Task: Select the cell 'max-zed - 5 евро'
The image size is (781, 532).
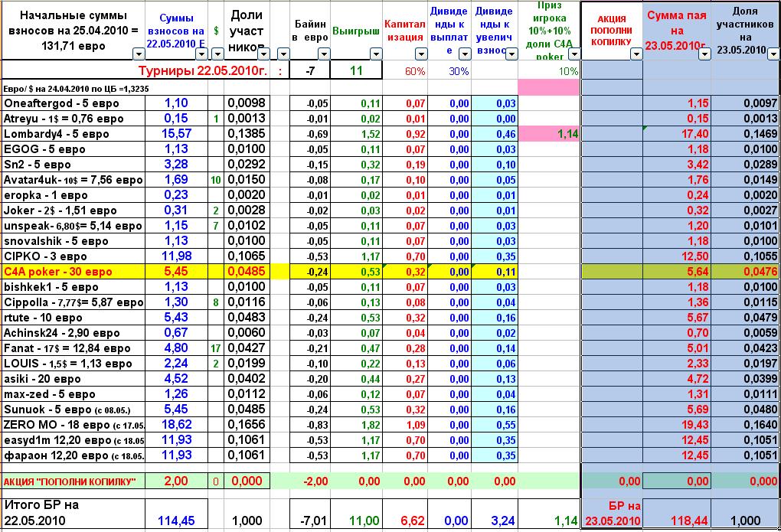Action: tap(74, 394)
